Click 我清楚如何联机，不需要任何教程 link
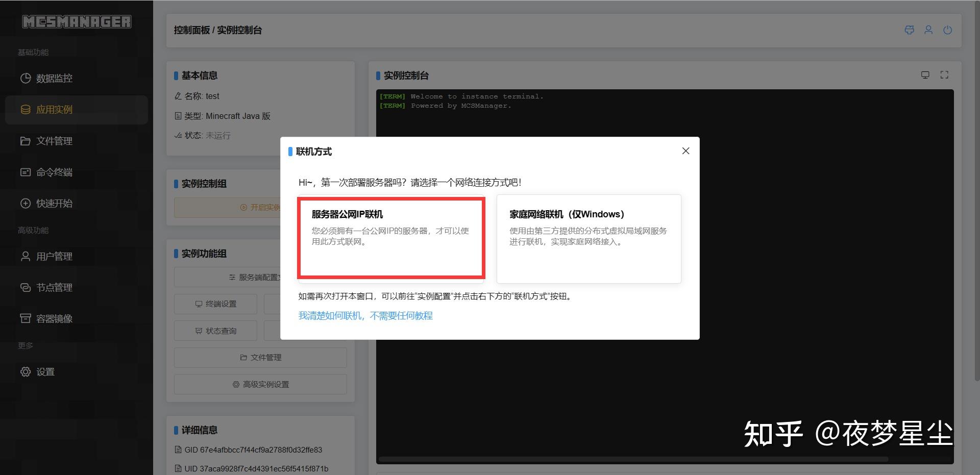The height and width of the screenshot is (475, 980). click(x=365, y=315)
